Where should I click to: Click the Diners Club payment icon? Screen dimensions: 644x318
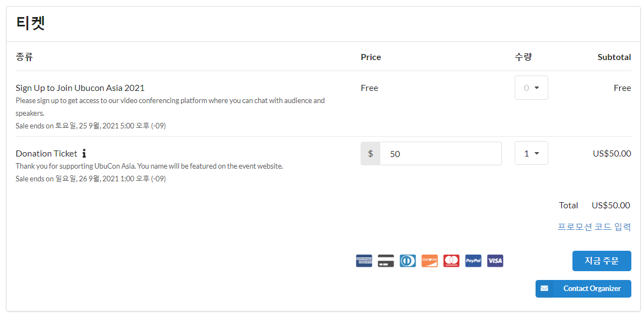pyautogui.click(x=407, y=261)
